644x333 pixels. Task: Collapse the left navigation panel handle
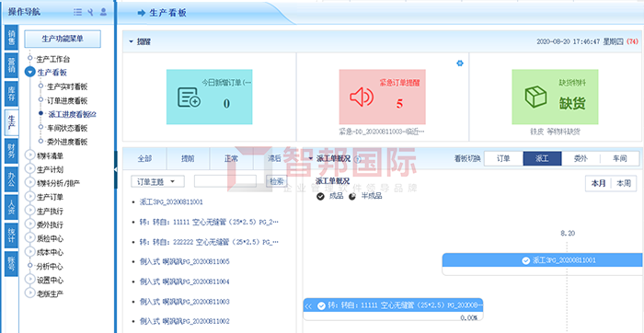pos(115,169)
